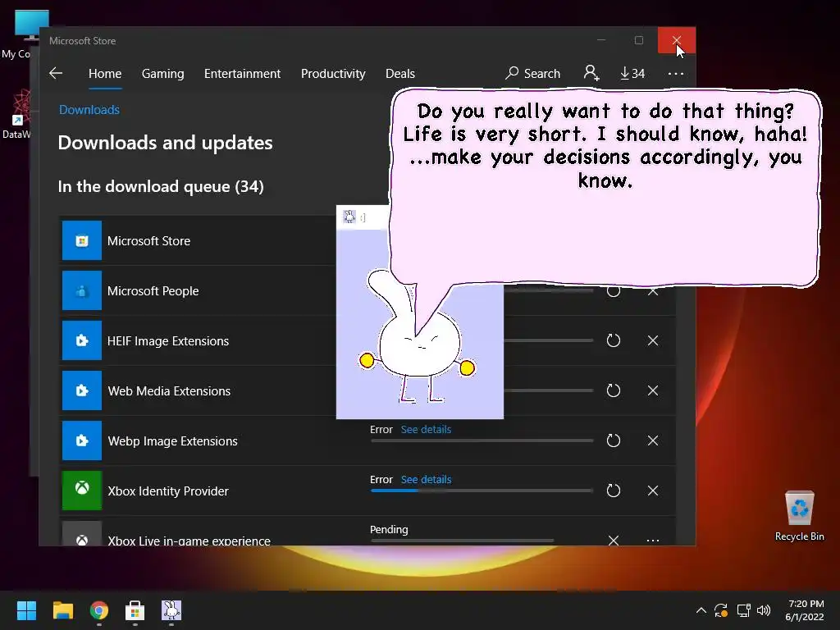The height and width of the screenshot is (630, 840).
Task: Open the Store more options menu
Action: tap(676, 73)
